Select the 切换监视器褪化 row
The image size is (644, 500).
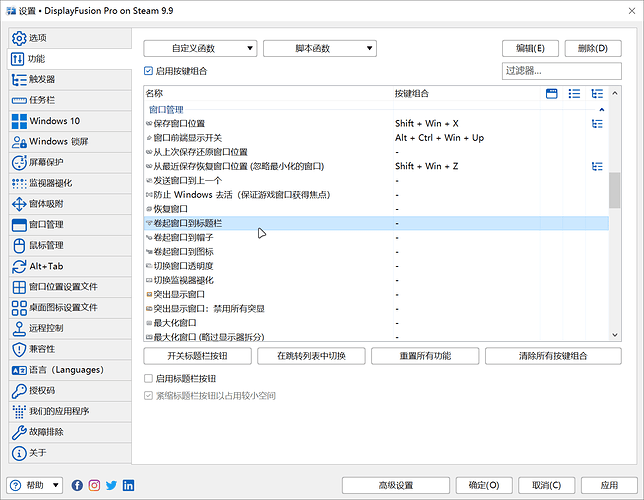[376, 280]
